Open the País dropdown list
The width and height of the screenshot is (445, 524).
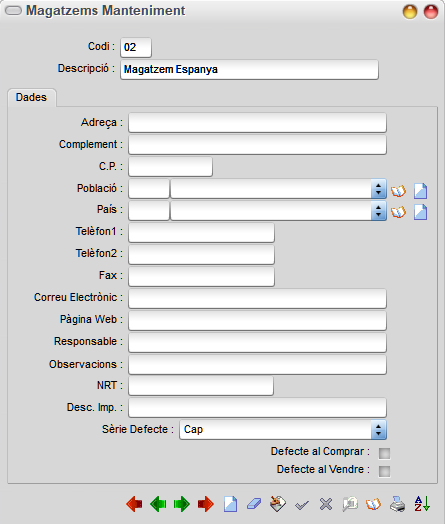click(379, 211)
